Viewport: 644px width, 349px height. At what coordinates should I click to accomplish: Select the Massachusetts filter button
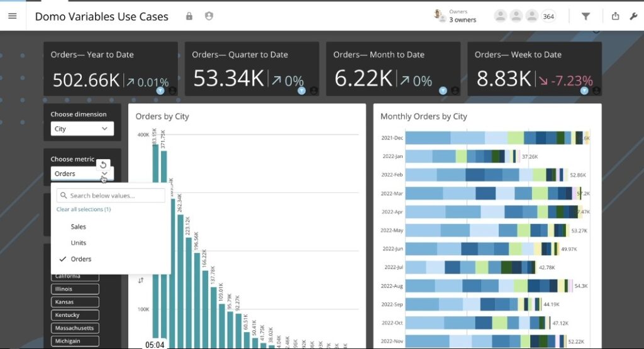click(75, 328)
